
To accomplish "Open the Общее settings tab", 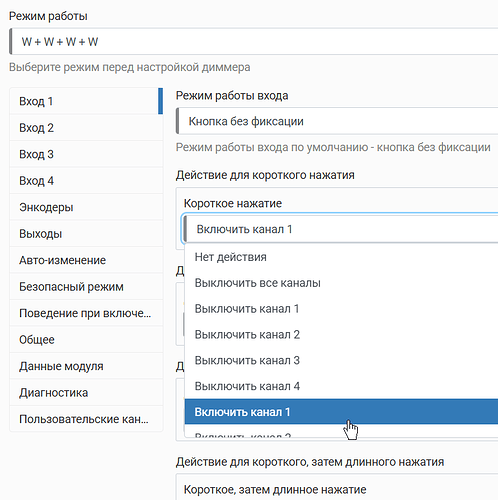I will 86,340.
